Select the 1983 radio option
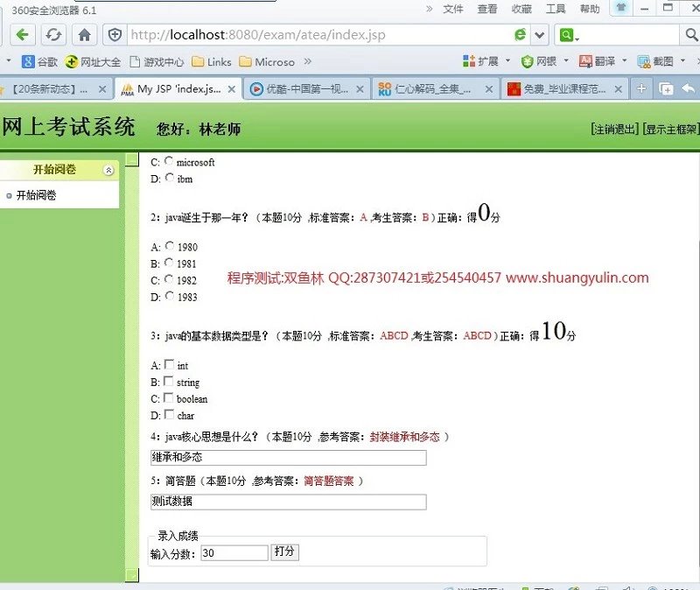700x590 pixels. [169, 295]
